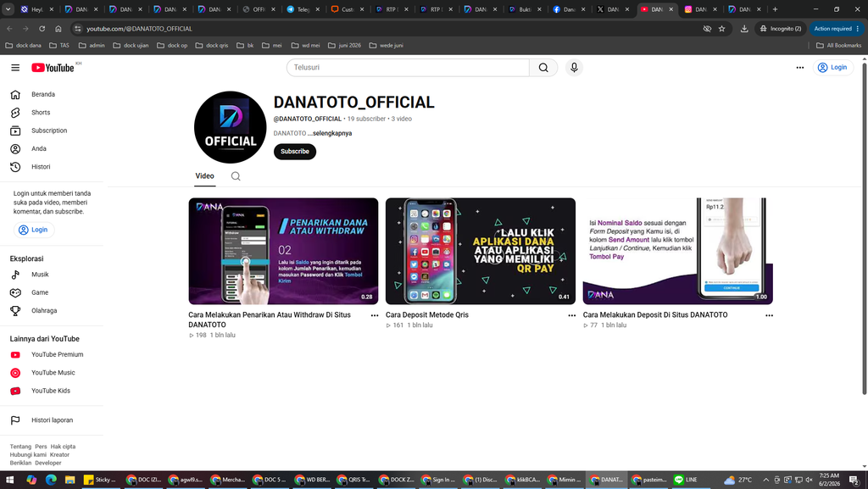Open the Penarikan Dana withdraw video thumbnail
Image resolution: width=868 pixels, height=489 pixels.
(283, 251)
